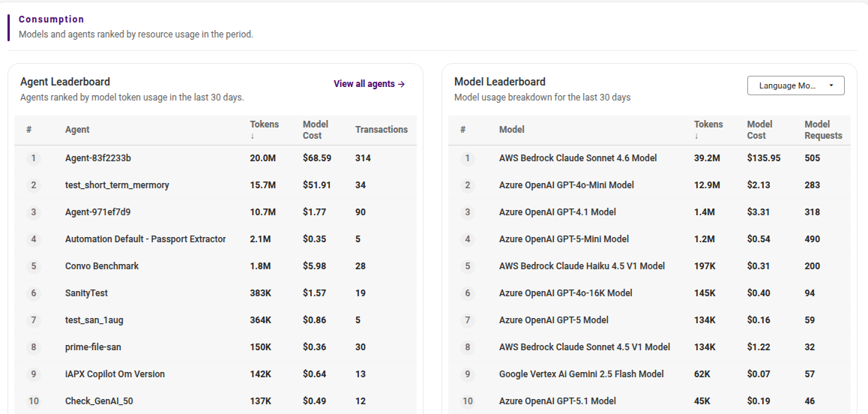Click the Transactions column header
The height and width of the screenshot is (414, 868).
[x=382, y=129]
